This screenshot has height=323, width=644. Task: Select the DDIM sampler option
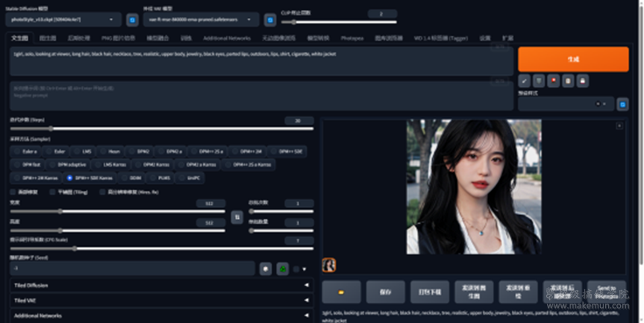click(131, 178)
